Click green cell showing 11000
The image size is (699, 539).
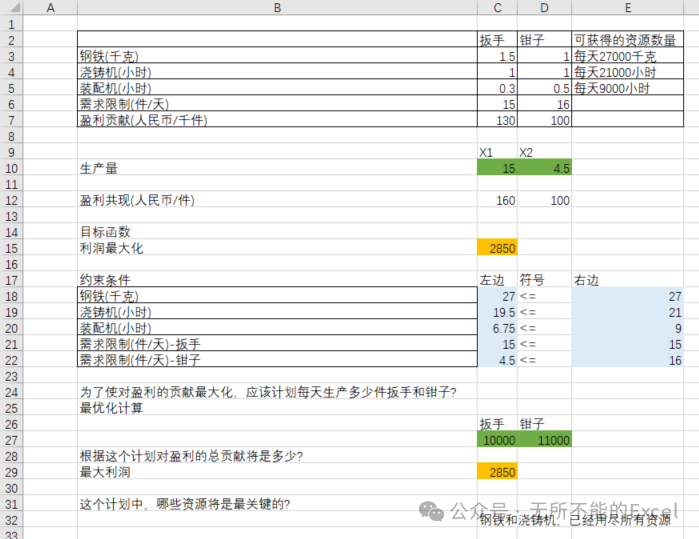pos(544,440)
